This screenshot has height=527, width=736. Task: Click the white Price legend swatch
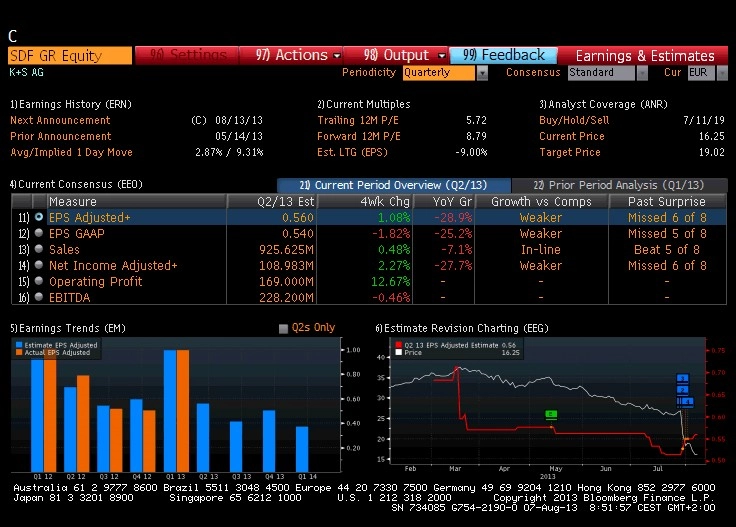(399, 352)
